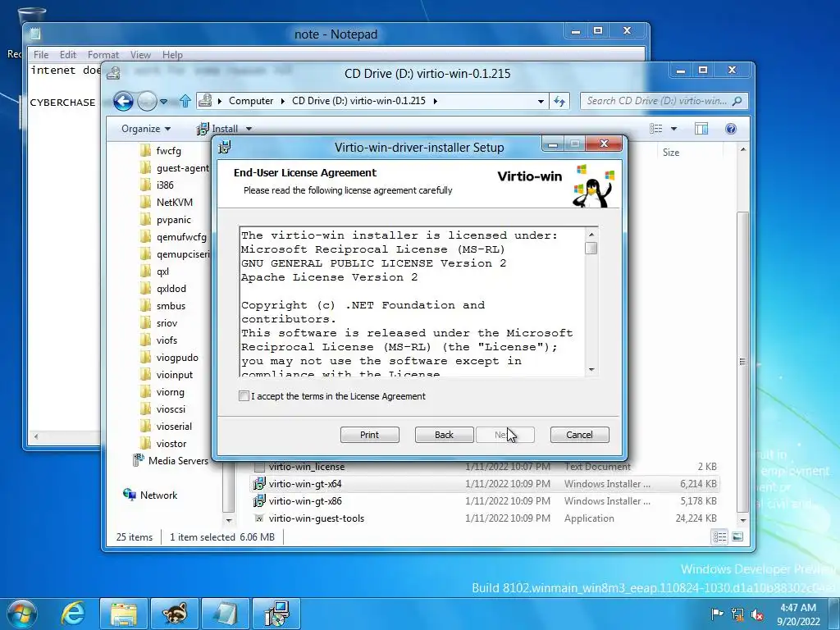
Task: Click Computer in the address path
Action: [x=251, y=101]
